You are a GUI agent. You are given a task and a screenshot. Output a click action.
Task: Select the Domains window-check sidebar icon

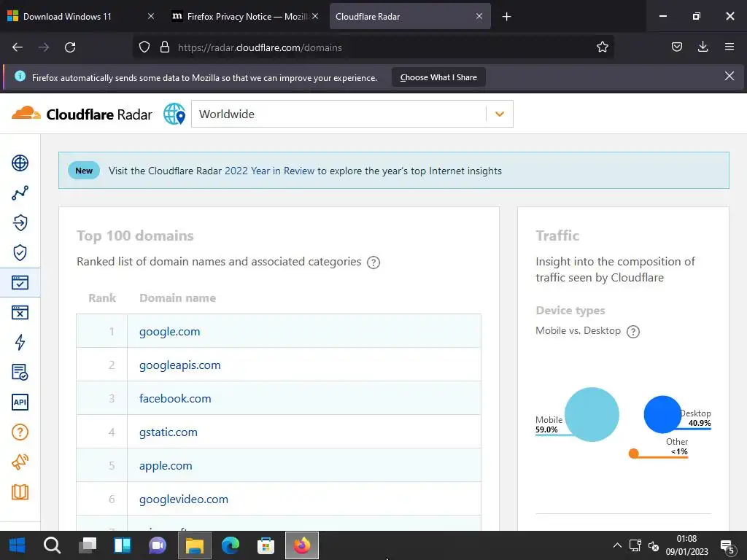tap(20, 282)
